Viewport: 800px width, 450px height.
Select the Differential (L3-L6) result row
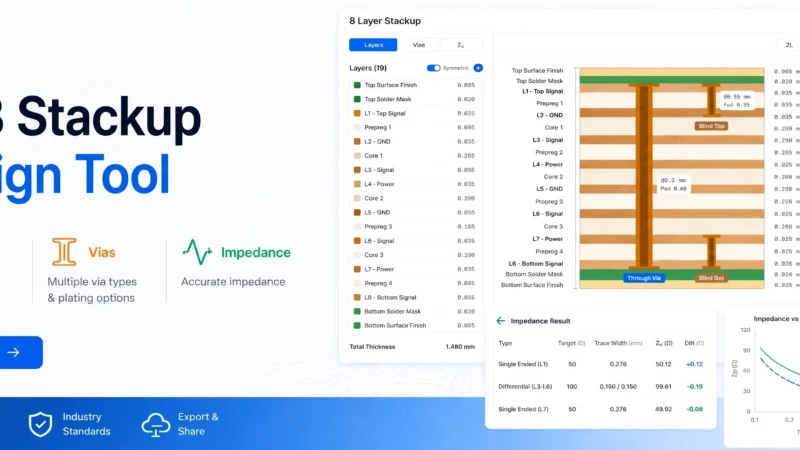[601, 387]
